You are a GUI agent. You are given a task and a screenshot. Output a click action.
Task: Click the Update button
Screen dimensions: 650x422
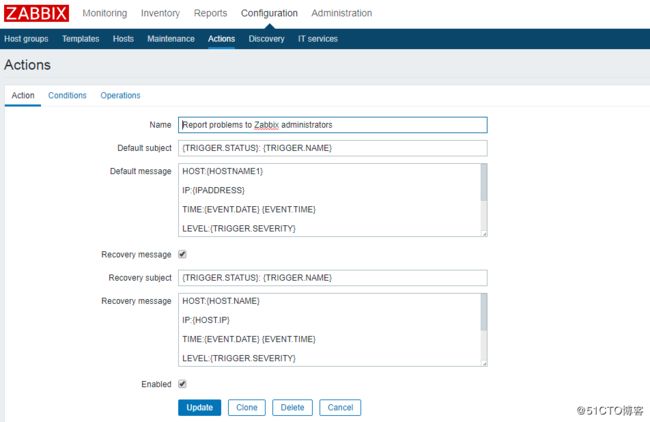pyautogui.click(x=200, y=407)
